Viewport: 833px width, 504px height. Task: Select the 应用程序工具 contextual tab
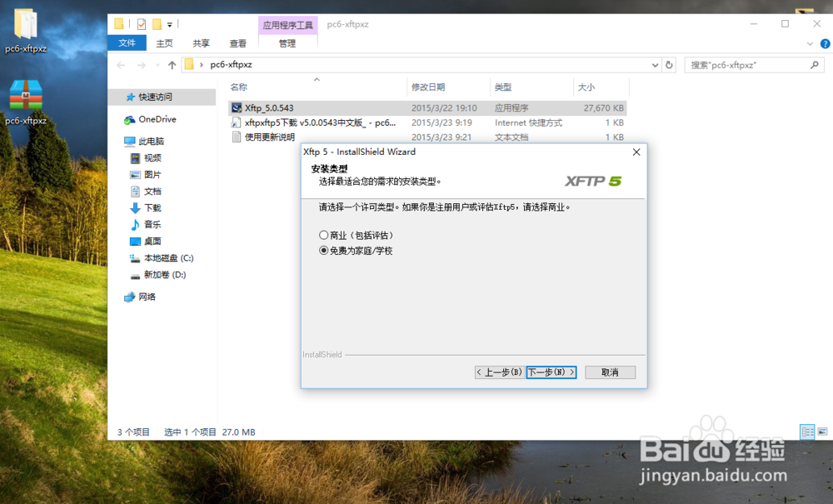tap(287, 25)
